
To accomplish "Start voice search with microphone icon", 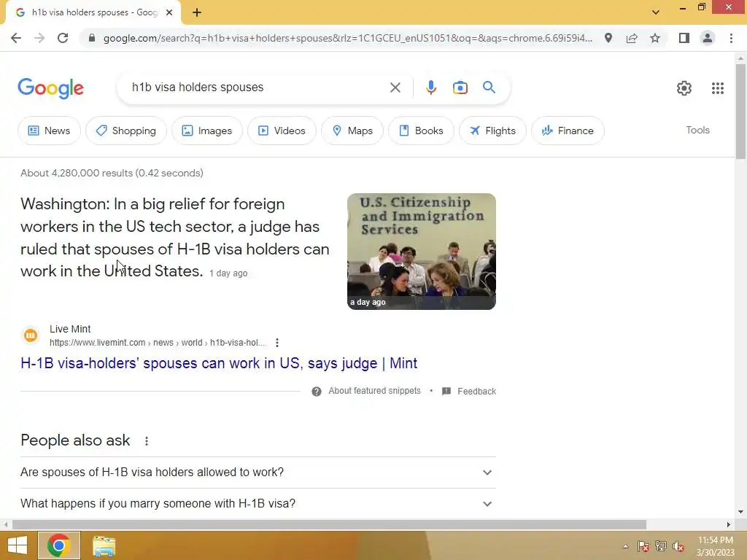I will pos(430,87).
